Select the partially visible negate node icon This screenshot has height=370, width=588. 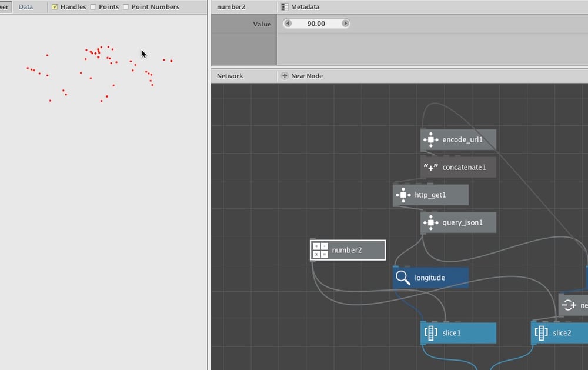coord(569,305)
